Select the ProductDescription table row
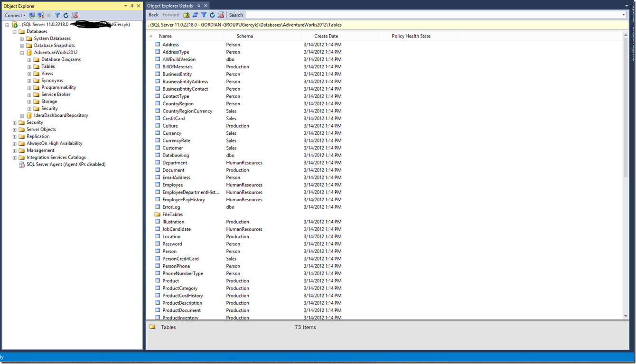Screen dimensions: 636x364 coord(304,303)
